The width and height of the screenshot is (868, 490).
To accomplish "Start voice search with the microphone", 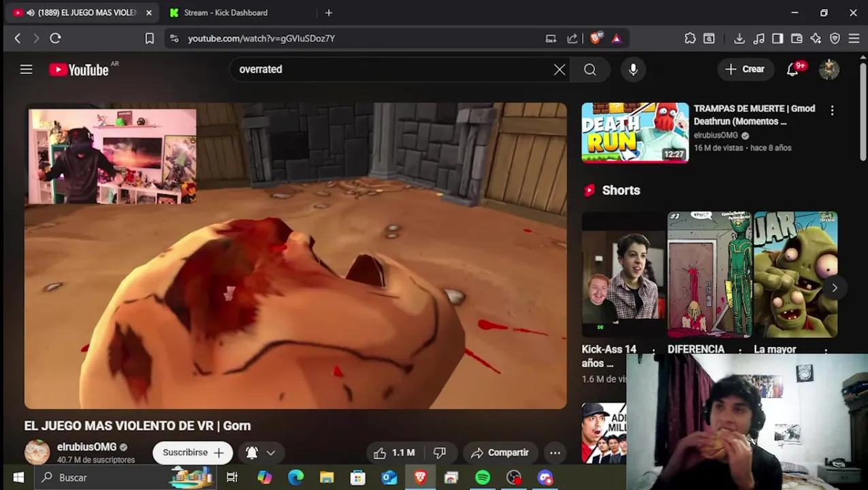I will point(633,69).
